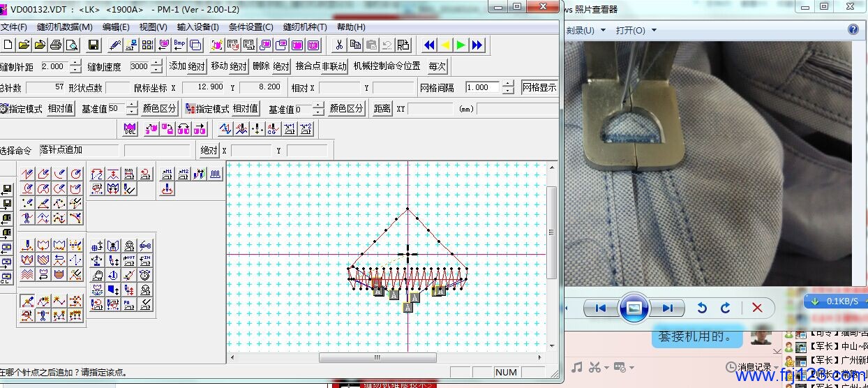Open the 文件(F) menu
Screen dimensions: 868x388
point(13,27)
